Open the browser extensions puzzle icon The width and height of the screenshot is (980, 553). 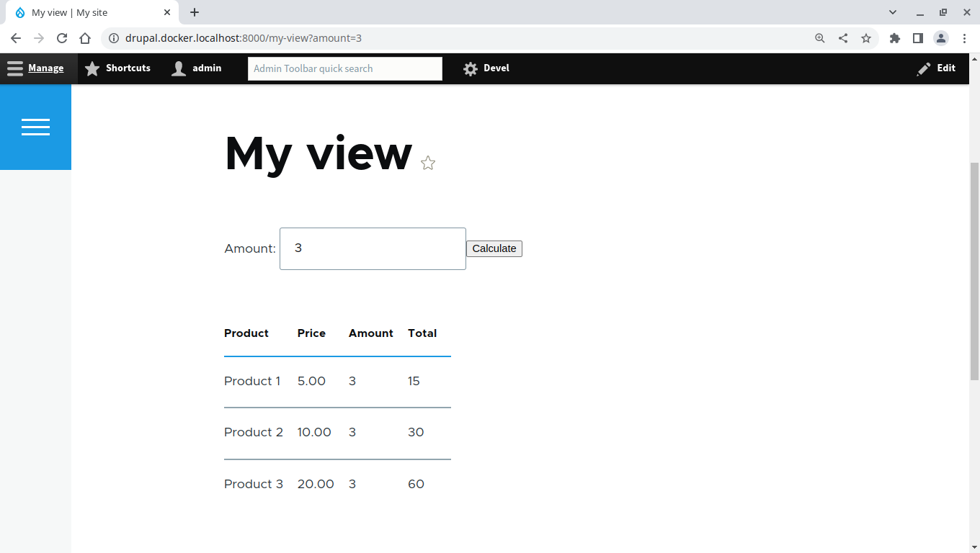click(895, 38)
